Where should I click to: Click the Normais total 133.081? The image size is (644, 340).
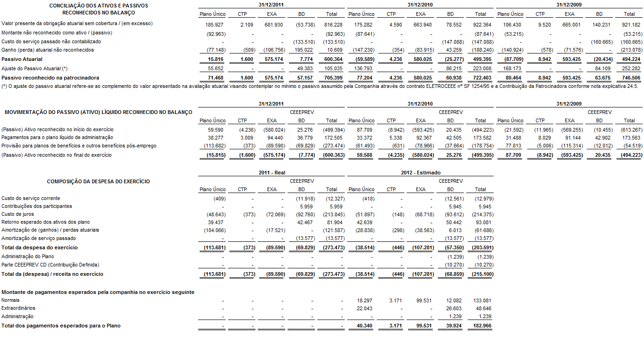point(482,301)
